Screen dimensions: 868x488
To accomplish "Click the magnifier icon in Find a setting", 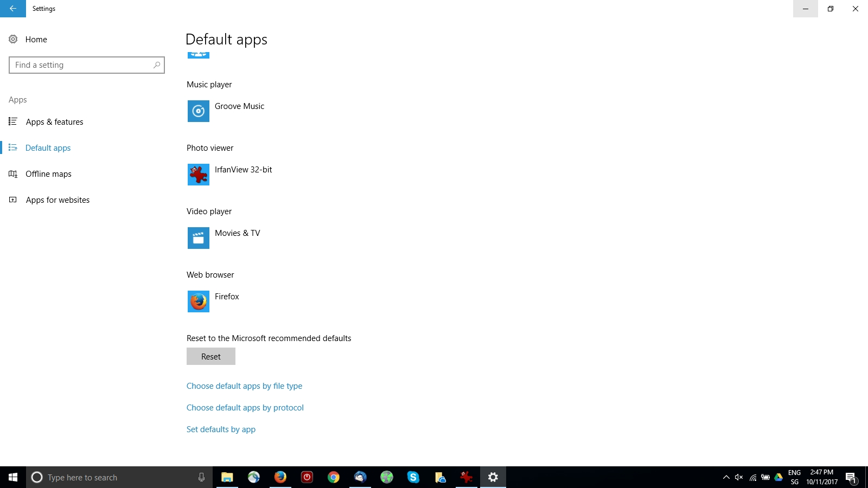I will pyautogui.click(x=157, y=65).
